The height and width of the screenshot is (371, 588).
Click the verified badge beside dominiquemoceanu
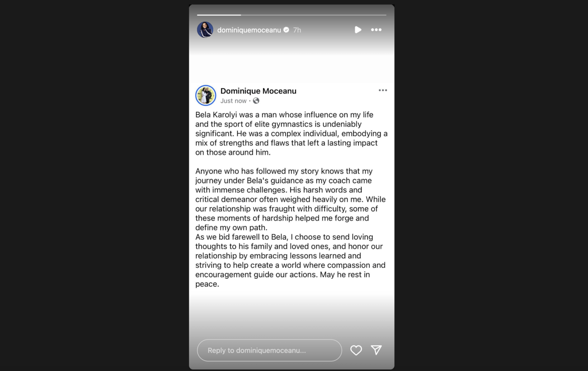point(286,30)
